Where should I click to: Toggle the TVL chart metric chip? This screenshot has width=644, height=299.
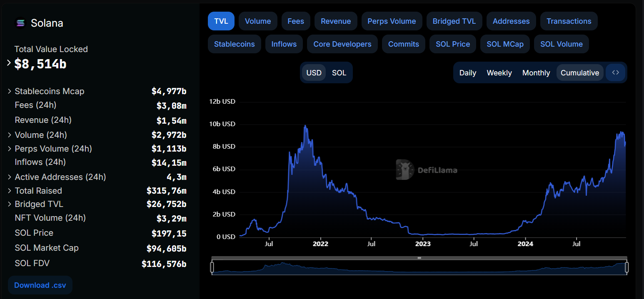point(221,21)
